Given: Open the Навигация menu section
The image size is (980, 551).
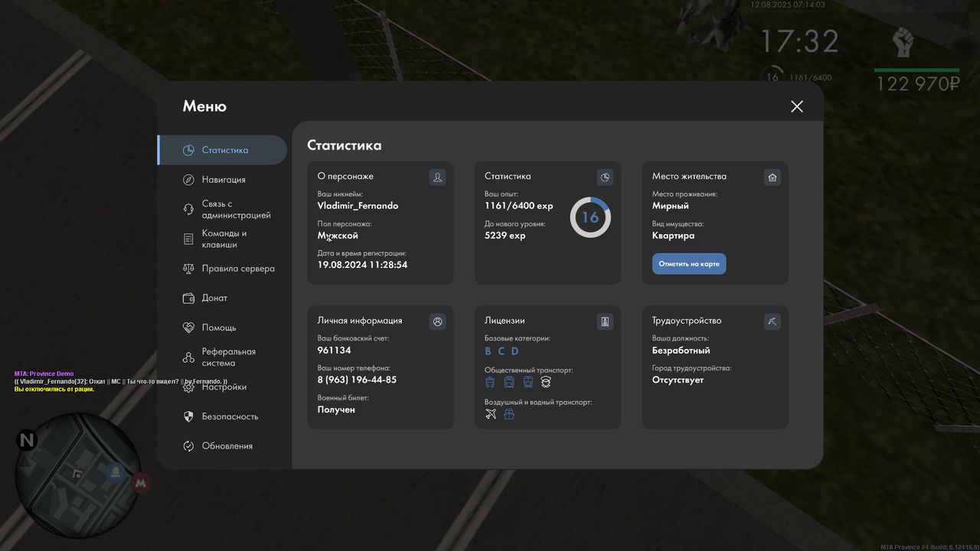Looking at the screenshot, I should point(222,180).
